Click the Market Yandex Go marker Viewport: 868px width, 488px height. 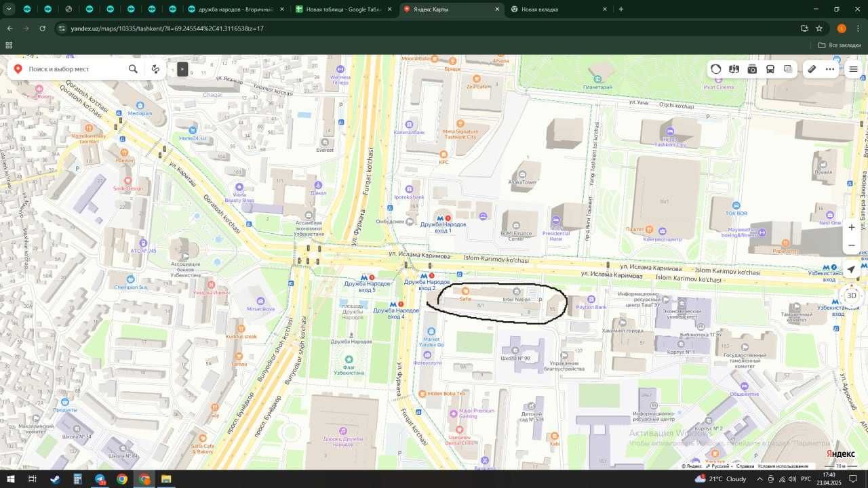click(431, 331)
